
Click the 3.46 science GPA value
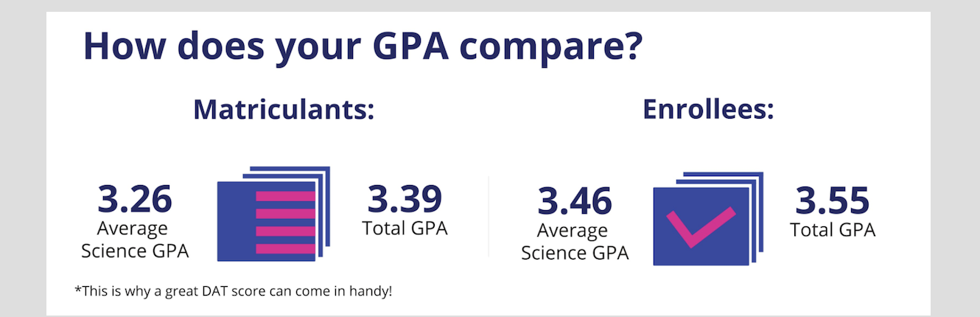coord(575,201)
